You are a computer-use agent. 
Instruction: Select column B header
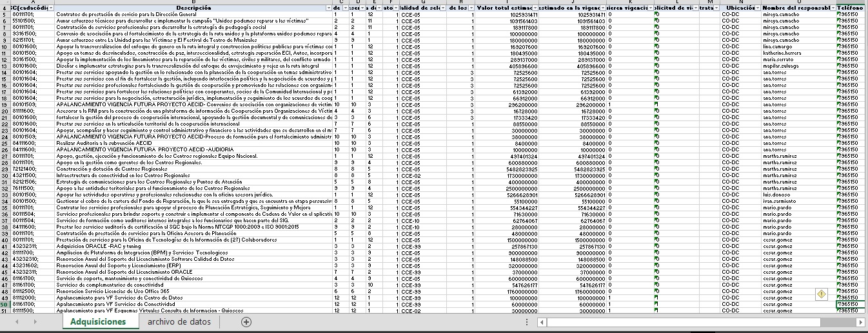tap(192, 2)
